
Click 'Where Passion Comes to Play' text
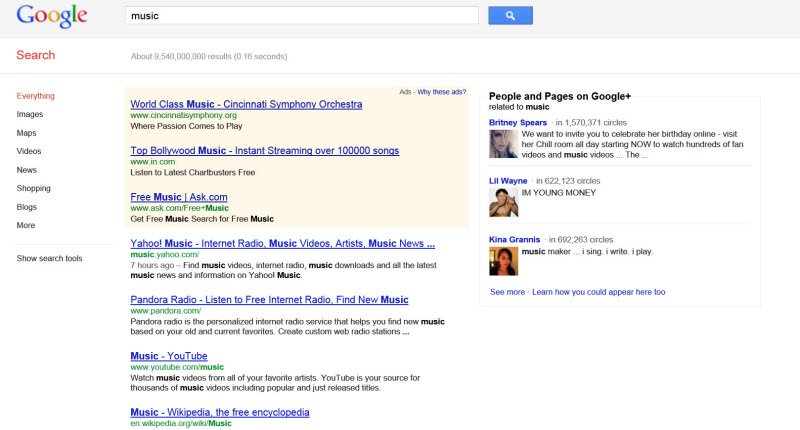pyautogui.click(x=186, y=126)
